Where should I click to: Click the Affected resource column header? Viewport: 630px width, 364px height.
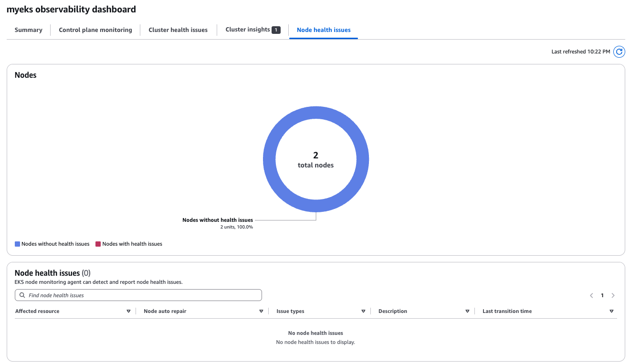tap(37, 311)
